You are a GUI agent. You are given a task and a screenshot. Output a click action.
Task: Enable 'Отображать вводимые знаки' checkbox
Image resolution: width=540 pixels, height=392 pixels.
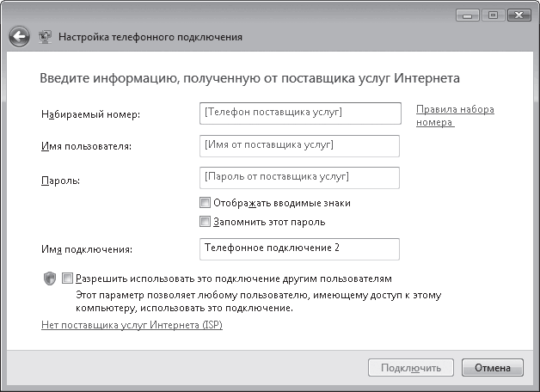tap(205, 204)
